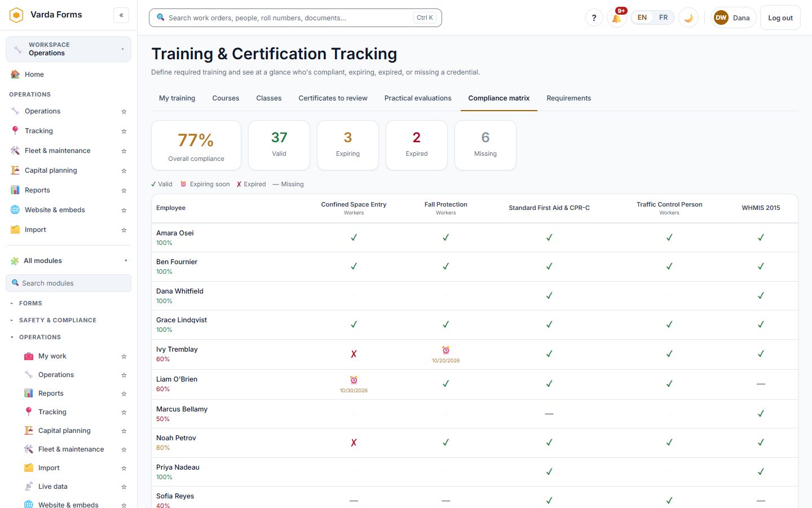
Task: Open help via the question mark icon
Action: pyautogui.click(x=594, y=17)
